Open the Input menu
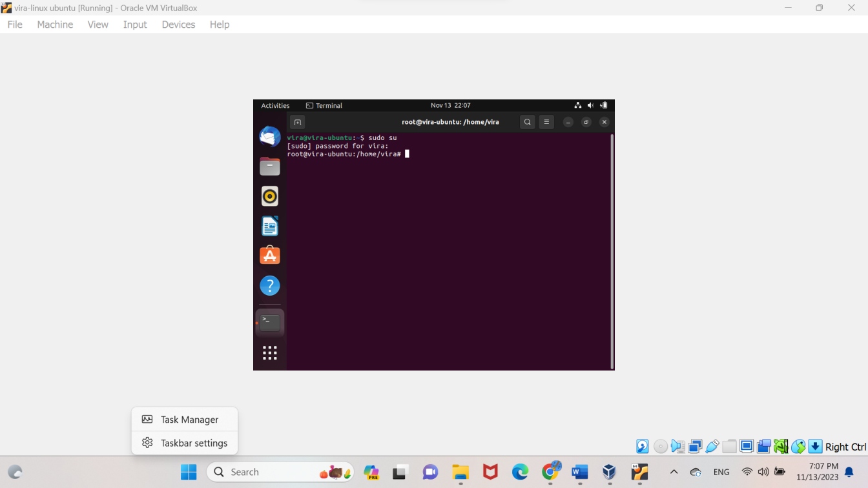The height and width of the screenshot is (488, 868). point(135,25)
